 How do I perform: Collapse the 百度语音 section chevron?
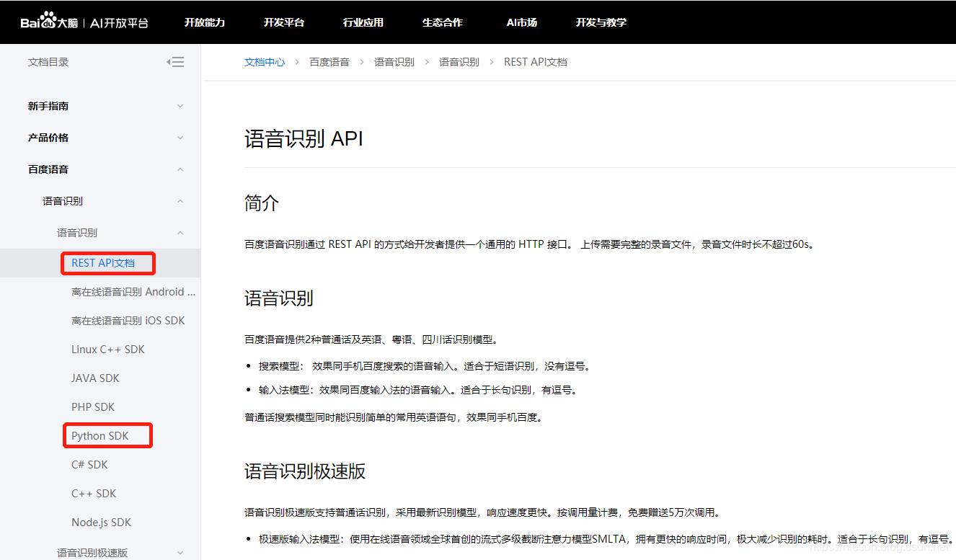click(180, 169)
